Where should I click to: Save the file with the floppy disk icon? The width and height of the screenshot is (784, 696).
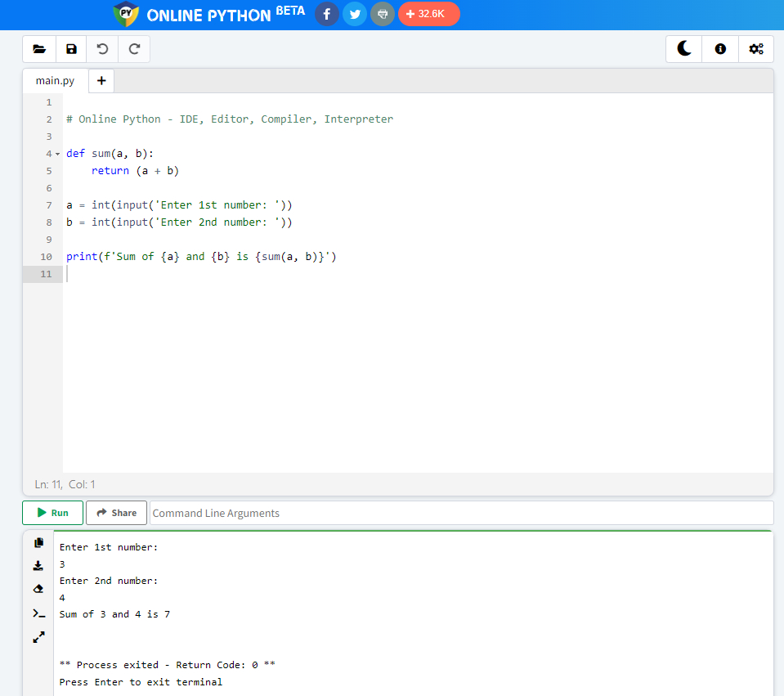pos(71,49)
